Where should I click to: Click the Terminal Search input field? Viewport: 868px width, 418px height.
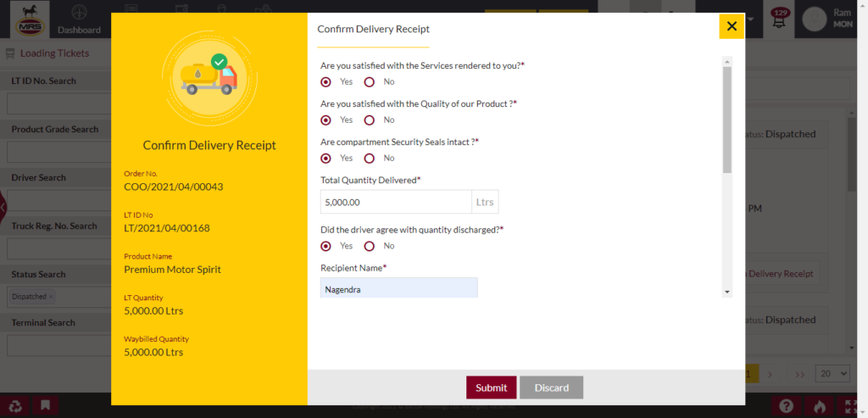[58, 345]
